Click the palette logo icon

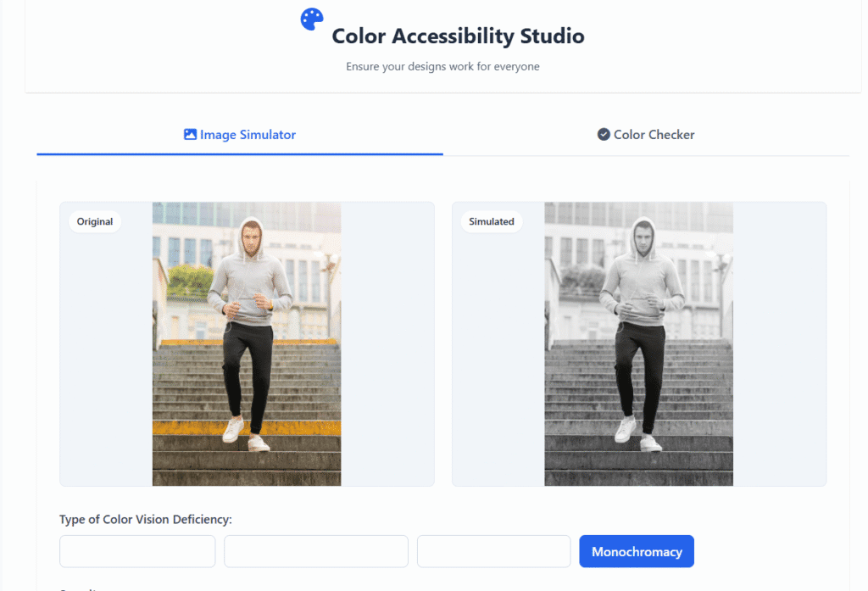click(312, 20)
